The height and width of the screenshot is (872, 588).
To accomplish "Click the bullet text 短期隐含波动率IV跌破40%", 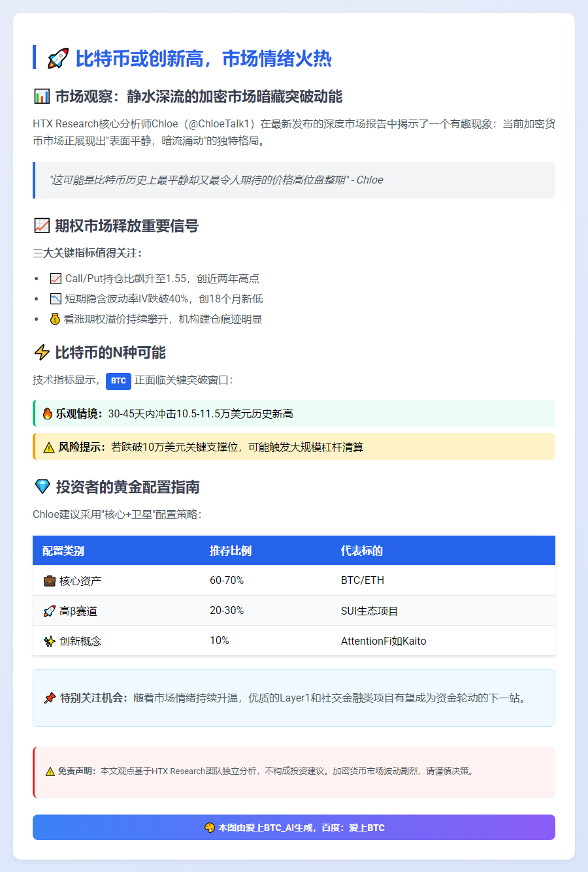I will point(164,299).
